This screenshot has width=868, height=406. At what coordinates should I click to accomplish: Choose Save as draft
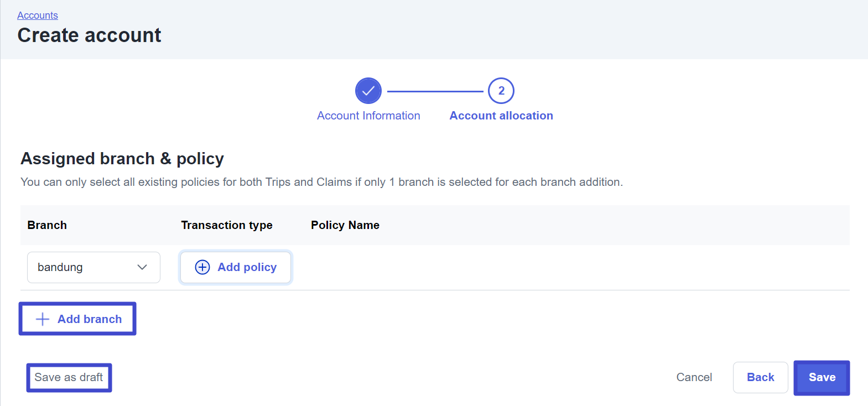click(x=69, y=377)
